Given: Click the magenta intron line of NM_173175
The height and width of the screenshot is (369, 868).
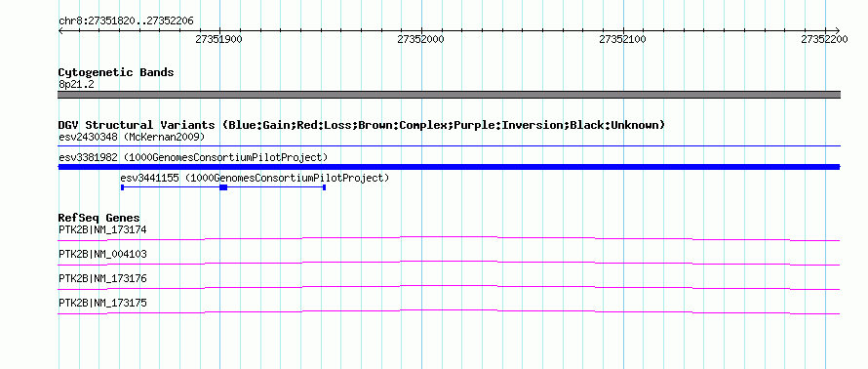Looking at the screenshot, I should click(449, 310).
